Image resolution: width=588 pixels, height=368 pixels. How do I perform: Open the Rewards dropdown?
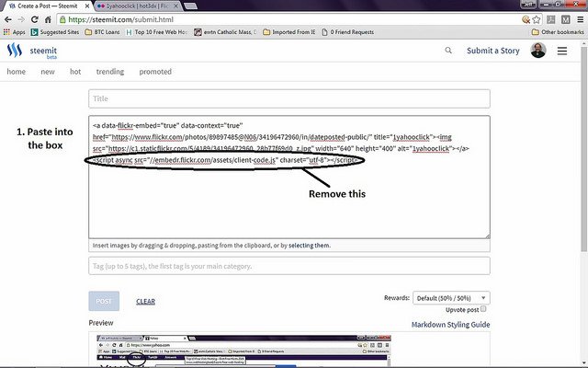(451, 298)
